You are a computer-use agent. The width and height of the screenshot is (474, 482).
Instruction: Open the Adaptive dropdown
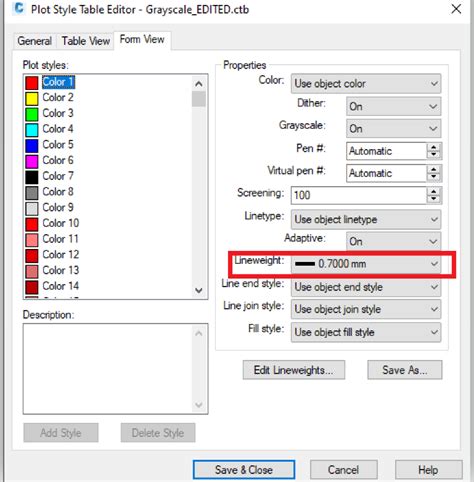[x=394, y=241]
